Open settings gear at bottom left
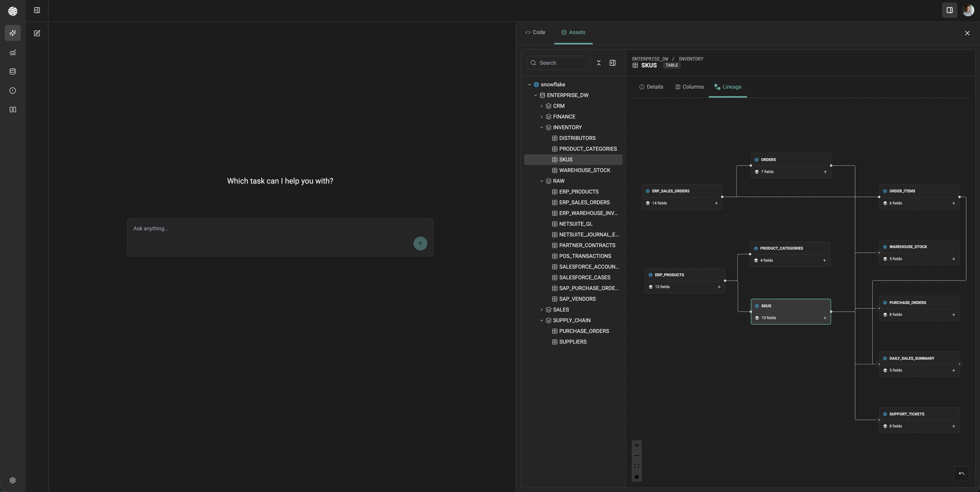980x492 pixels. point(13,480)
